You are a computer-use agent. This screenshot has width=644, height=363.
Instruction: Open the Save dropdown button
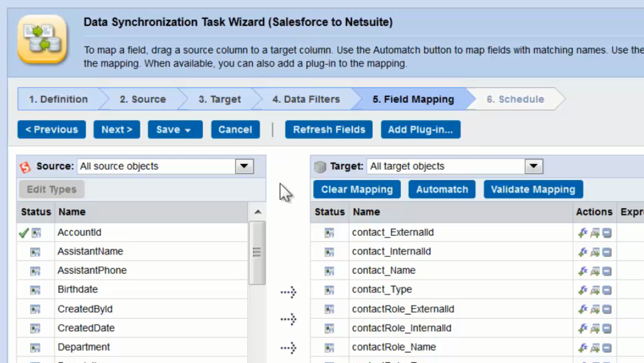pos(175,129)
